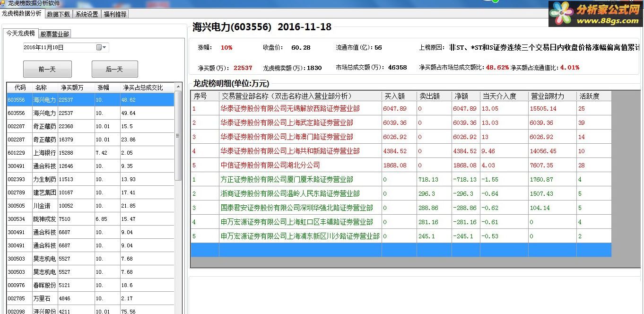Select 海兴电力 row with ratio 48.62

coord(90,100)
